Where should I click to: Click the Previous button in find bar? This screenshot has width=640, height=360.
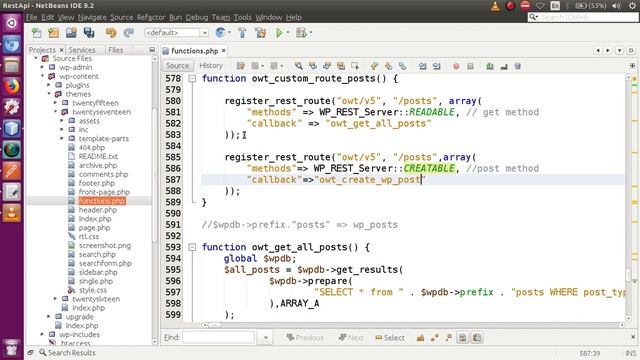click(x=305, y=338)
